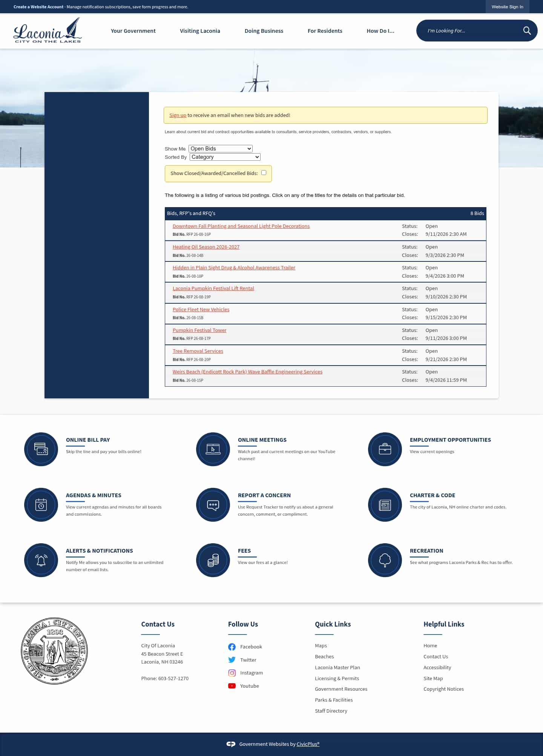Open Weirs Beach Wave Baffle Engineering Services bid

click(x=247, y=372)
